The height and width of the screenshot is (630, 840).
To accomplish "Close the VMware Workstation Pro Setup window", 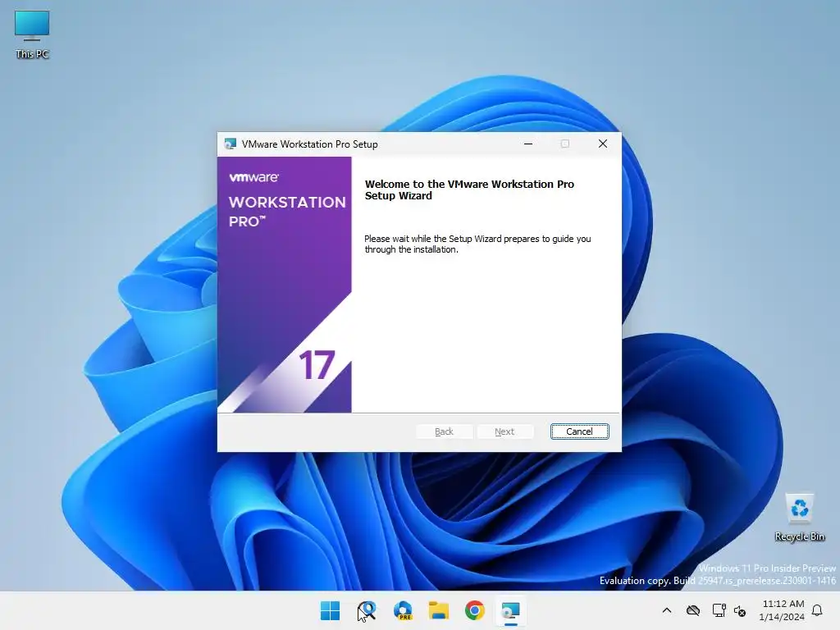I will pyautogui.click(x=603, y=144).
